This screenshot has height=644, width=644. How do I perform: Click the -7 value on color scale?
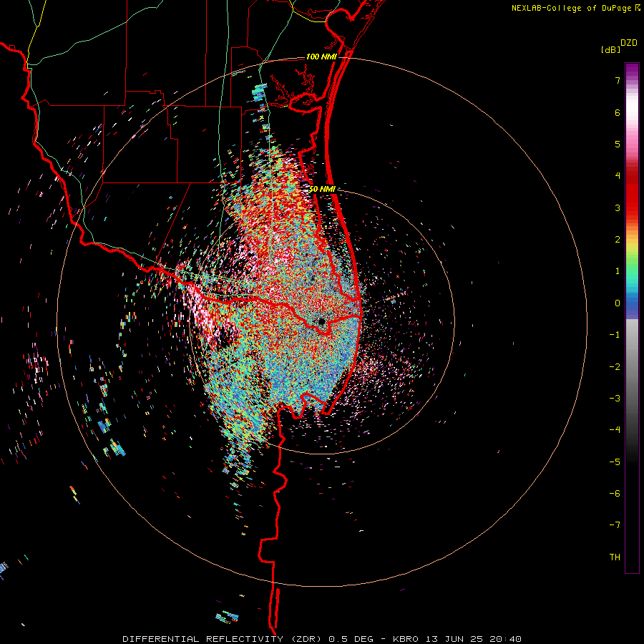pyautogui.click(x=615, y=525)
